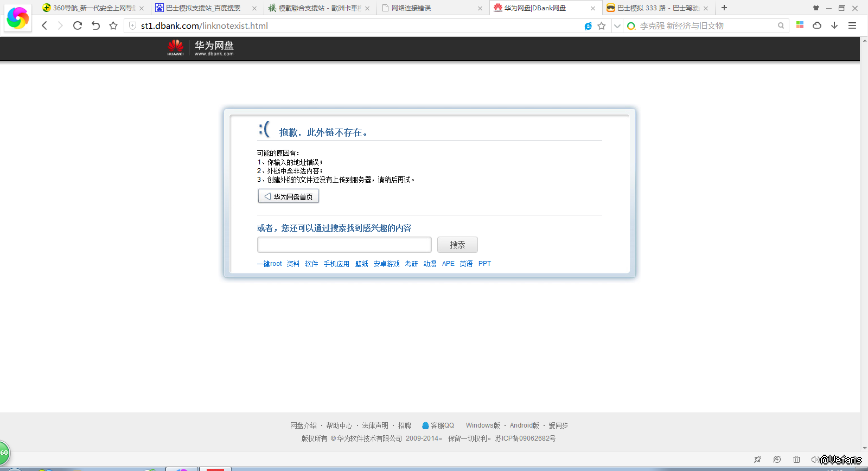868x471 pixels.
Task: Restore the last closed tab with the undo arrow
Action: 95,26
